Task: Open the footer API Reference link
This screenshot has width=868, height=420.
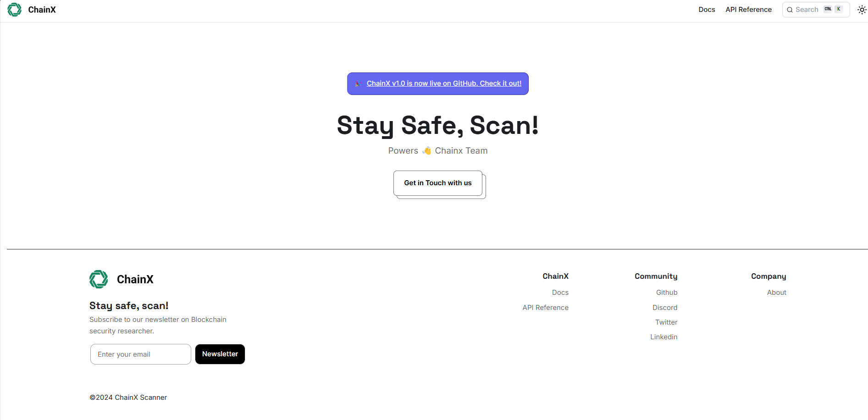Action: point(545,308)
